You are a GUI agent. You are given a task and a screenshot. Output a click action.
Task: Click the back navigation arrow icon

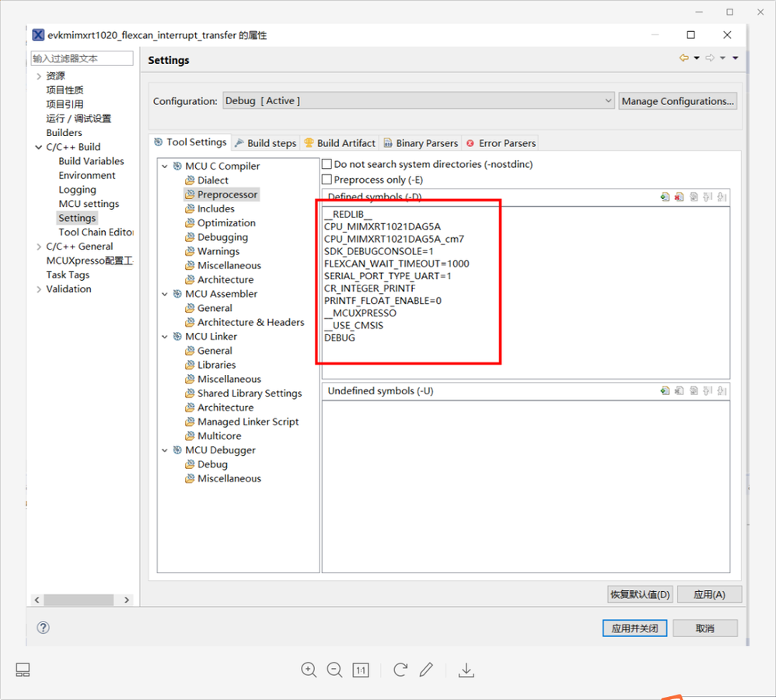(684, 58)
